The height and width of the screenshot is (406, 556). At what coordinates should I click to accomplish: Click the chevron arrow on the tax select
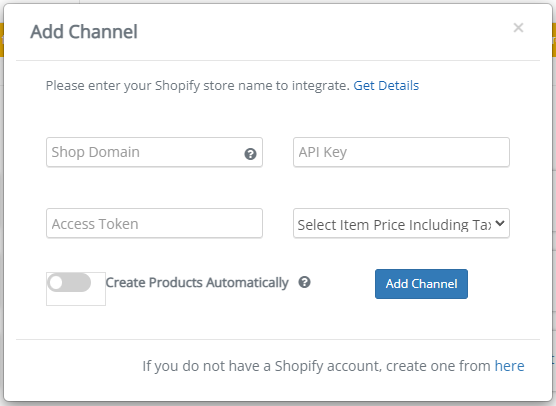click(500, 223)
